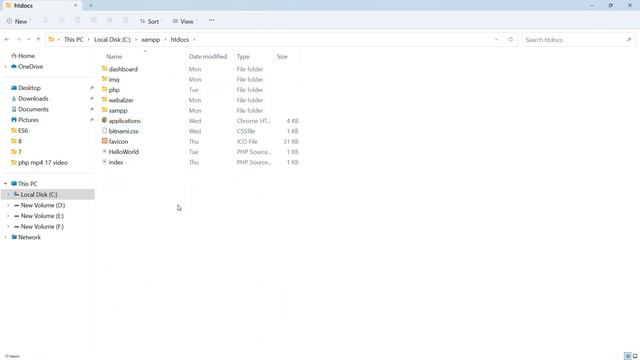Open the Sort dropdown

pos(151,21)
